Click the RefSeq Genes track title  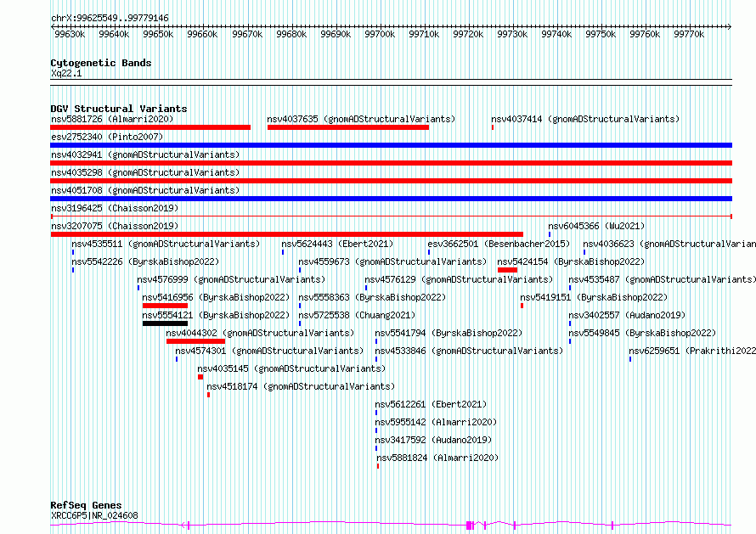(86, 506)
